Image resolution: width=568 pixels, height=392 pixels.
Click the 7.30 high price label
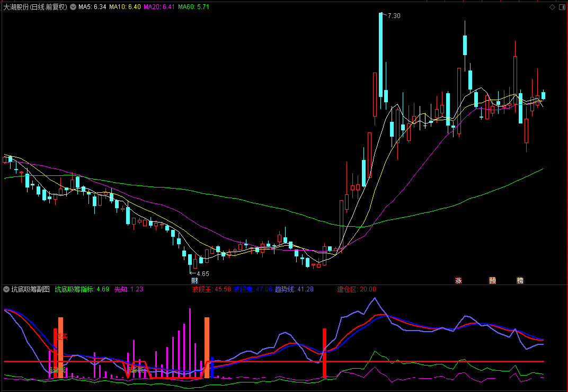[394, 16]
